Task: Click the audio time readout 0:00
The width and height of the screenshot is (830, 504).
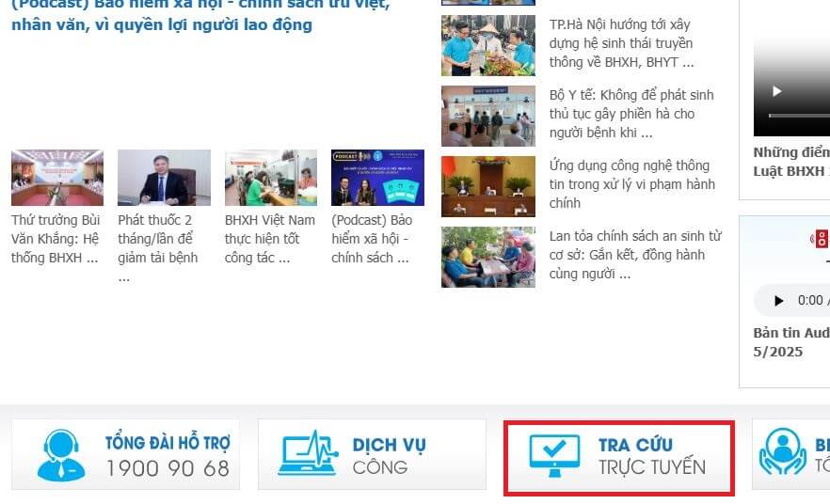Action: click(810, 300)
